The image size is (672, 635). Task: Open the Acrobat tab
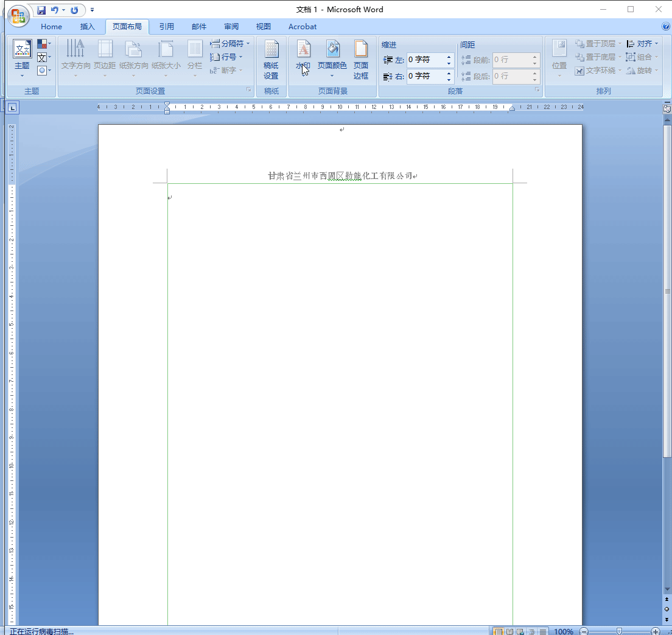pos(303,27)
